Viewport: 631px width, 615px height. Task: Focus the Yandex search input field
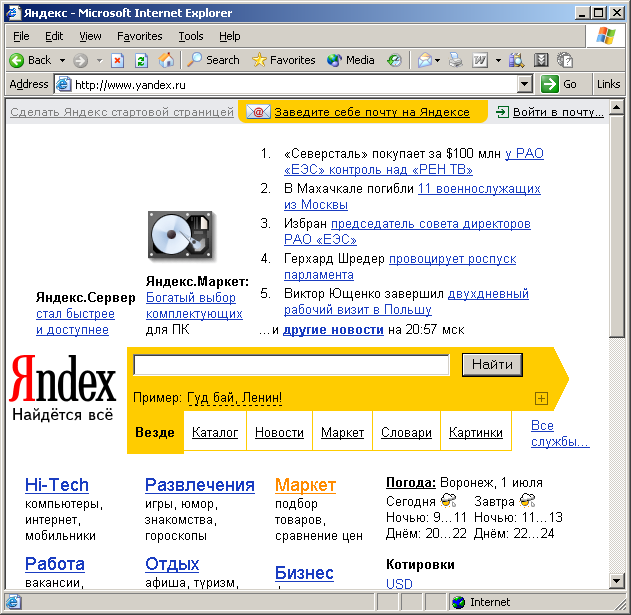pos(291,365)
